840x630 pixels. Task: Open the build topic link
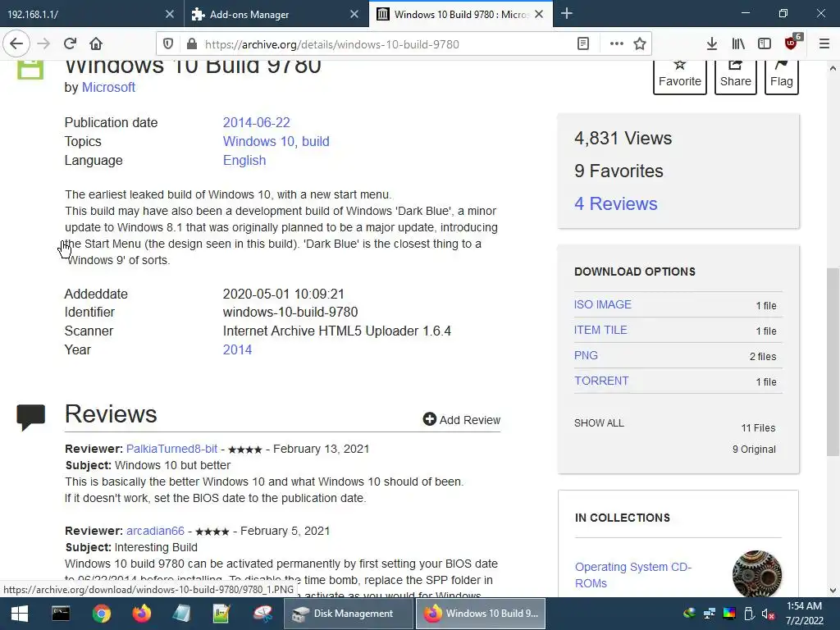pos(316,141)
